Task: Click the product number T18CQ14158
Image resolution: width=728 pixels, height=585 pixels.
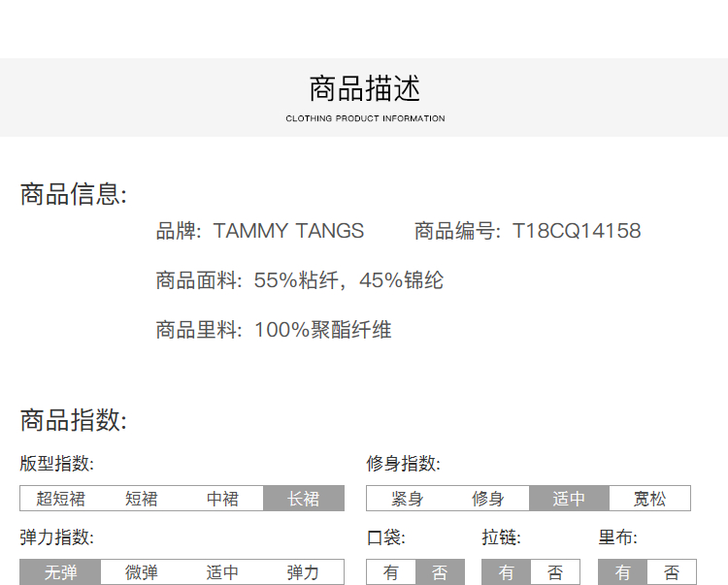Action: pyautogui.click(x=577, y=231)
